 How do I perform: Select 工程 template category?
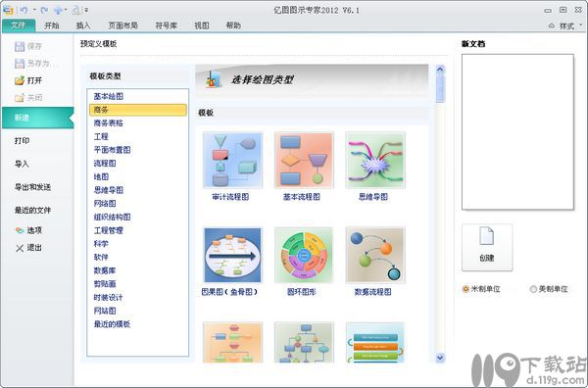tap(101, 136)
